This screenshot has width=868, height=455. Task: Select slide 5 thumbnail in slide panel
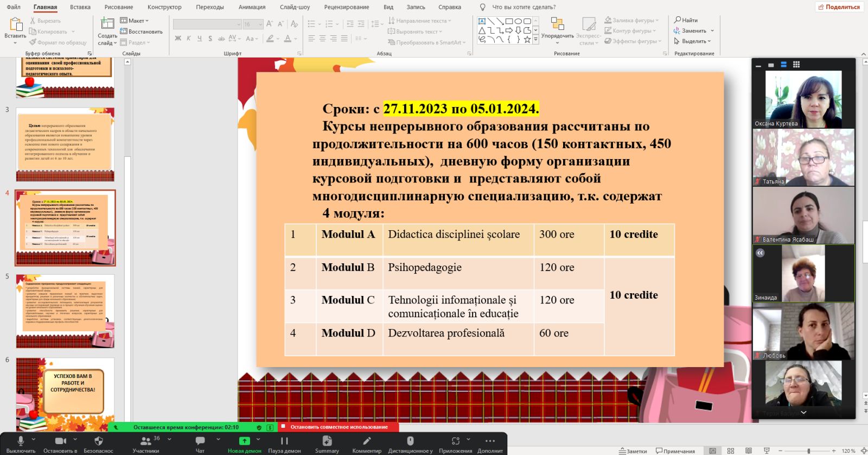pyautogui.click(x=65, y=311)
